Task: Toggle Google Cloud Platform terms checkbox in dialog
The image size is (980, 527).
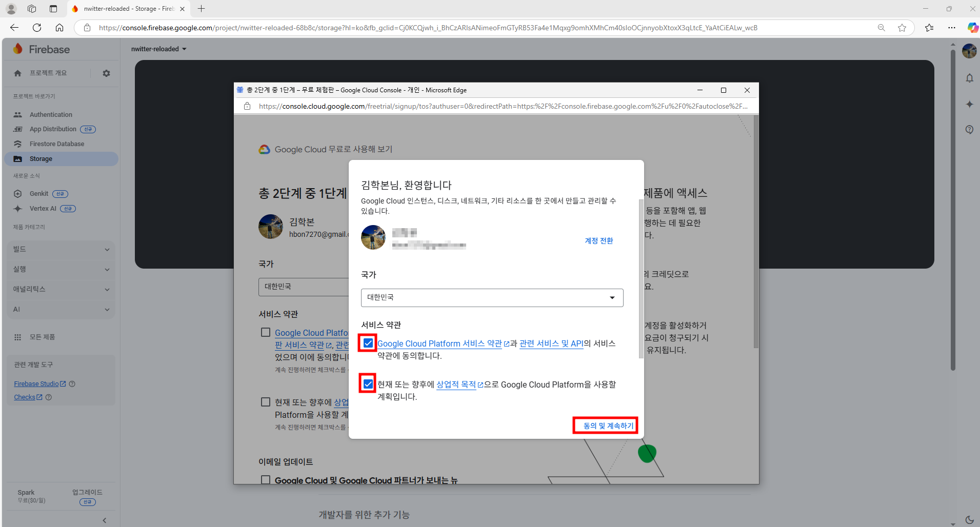Action: pyautogui.click(x=368, y=343)
